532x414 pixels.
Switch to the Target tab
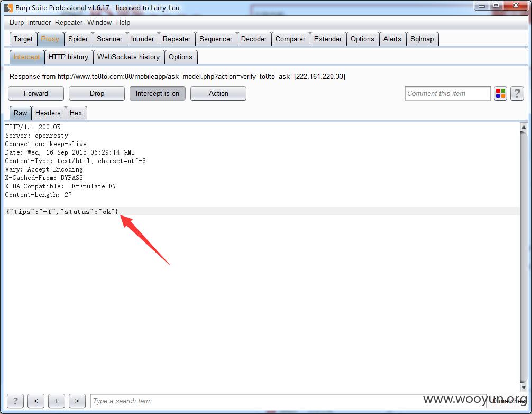(23, 39)
